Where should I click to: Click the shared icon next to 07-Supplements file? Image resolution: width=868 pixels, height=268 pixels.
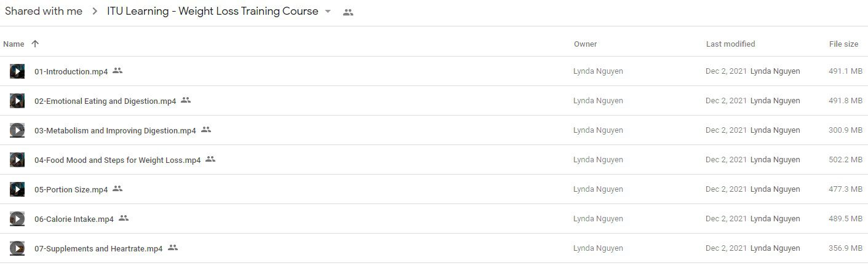coord(173,248)
